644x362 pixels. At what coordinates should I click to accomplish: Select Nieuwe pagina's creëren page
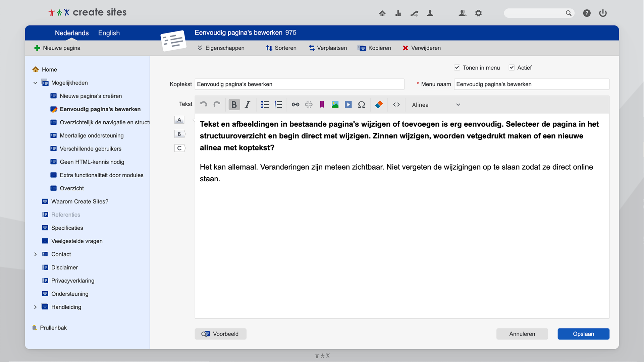tap(86, 96)
